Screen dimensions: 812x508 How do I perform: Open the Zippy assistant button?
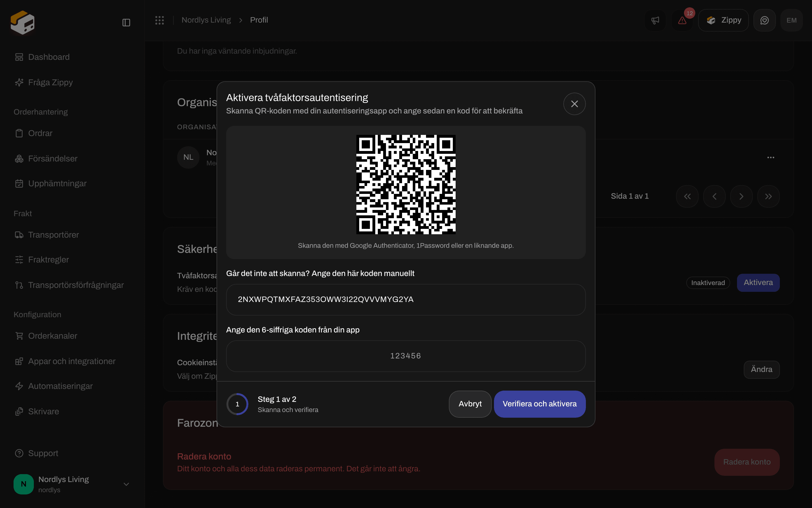(723, 20)
